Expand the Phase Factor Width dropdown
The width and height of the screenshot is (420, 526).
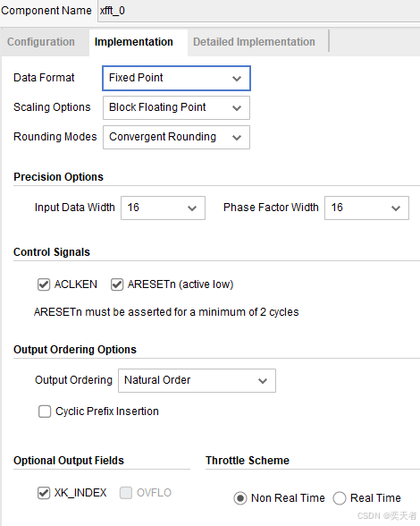[x=366, y=208]
